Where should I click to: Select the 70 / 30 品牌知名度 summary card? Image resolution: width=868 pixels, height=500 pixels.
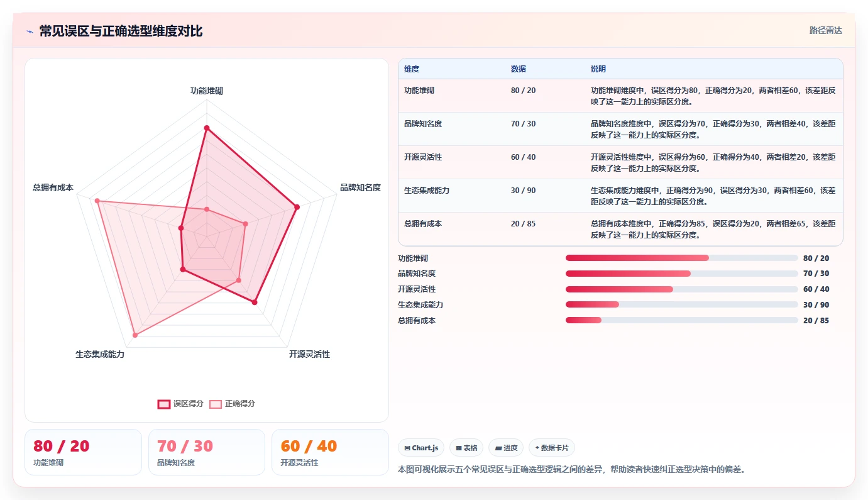tap(207, 452)
